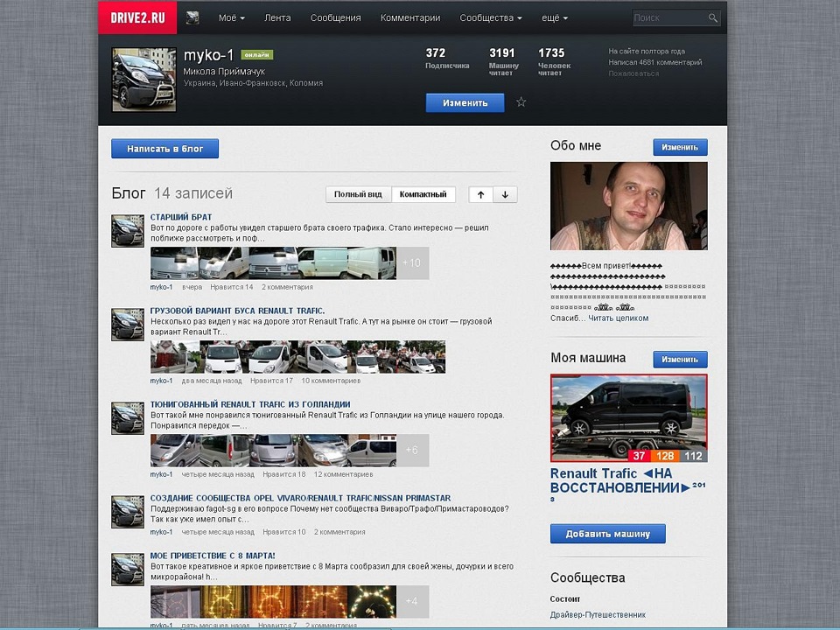This screenshot has height=630, width=840.
Task: Click Нравится 14 under СТАРШИЙ БРАТ
Action: [x=231, y=287]
